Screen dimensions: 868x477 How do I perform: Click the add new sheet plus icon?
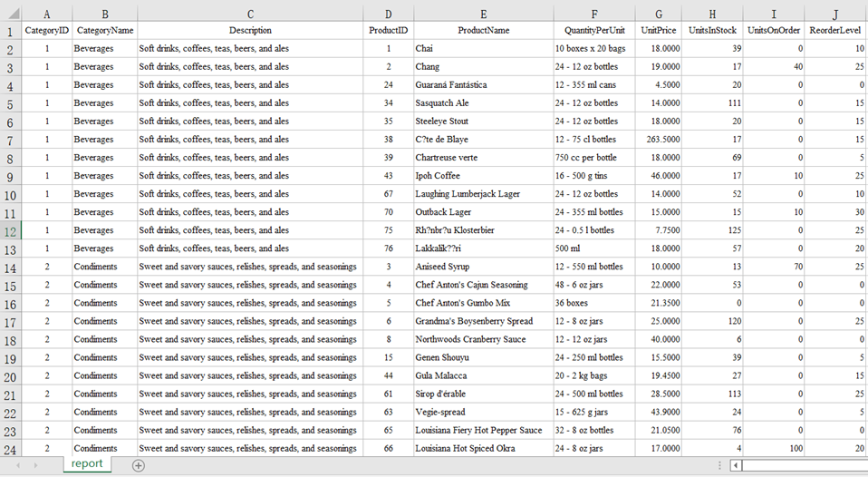pos(139,465)
